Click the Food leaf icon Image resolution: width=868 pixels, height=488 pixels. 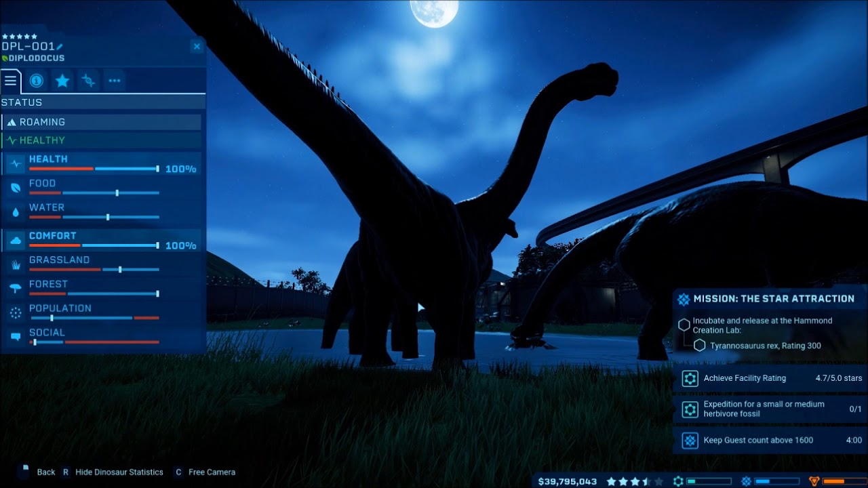pos(16,188)
